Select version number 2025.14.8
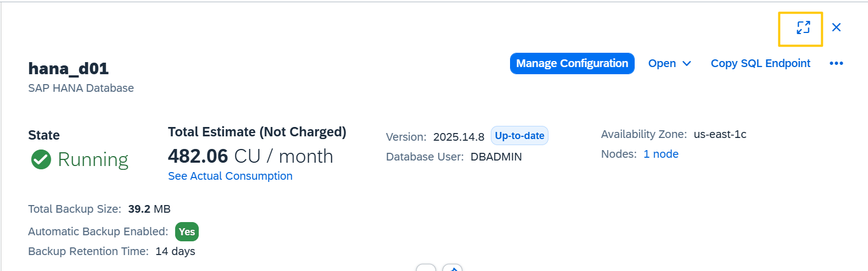Viewport: 868px width, 271px height. tap(458, 137)
